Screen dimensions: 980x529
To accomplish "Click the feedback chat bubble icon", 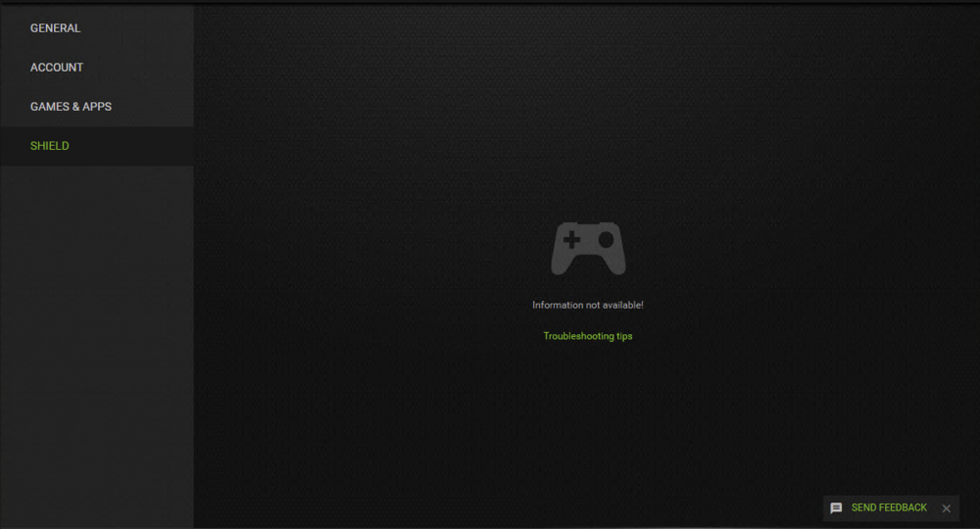I will [836, 508].
